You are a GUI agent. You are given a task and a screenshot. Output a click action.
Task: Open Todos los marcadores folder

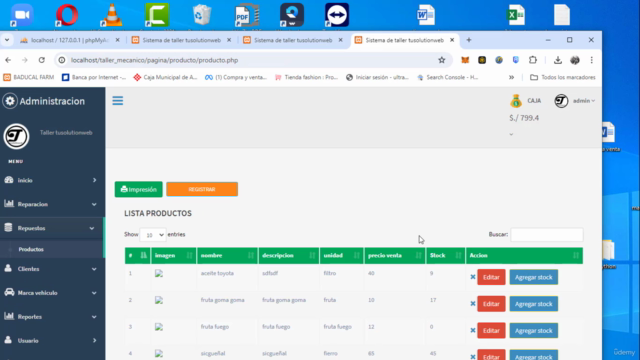tap(562, 77)
